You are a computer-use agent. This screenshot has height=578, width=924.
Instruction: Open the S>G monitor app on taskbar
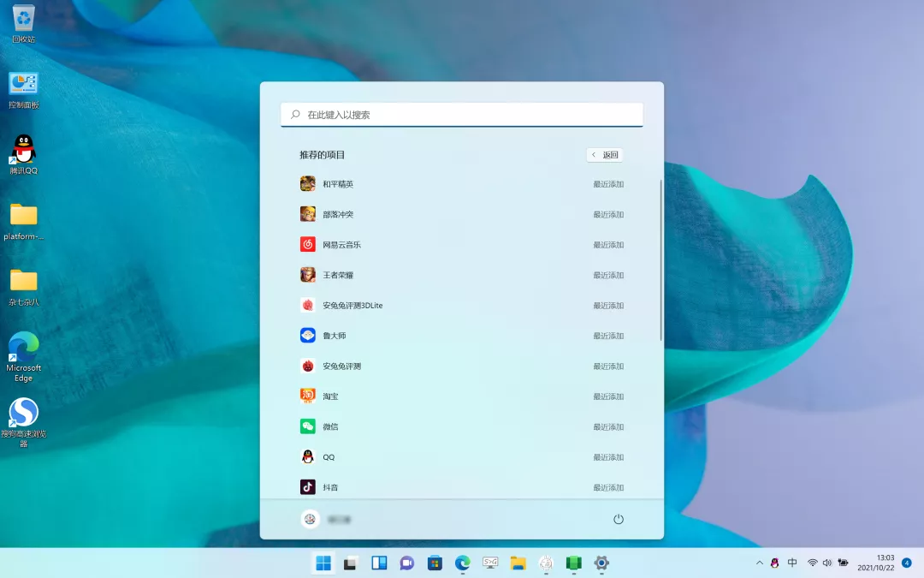490,563
